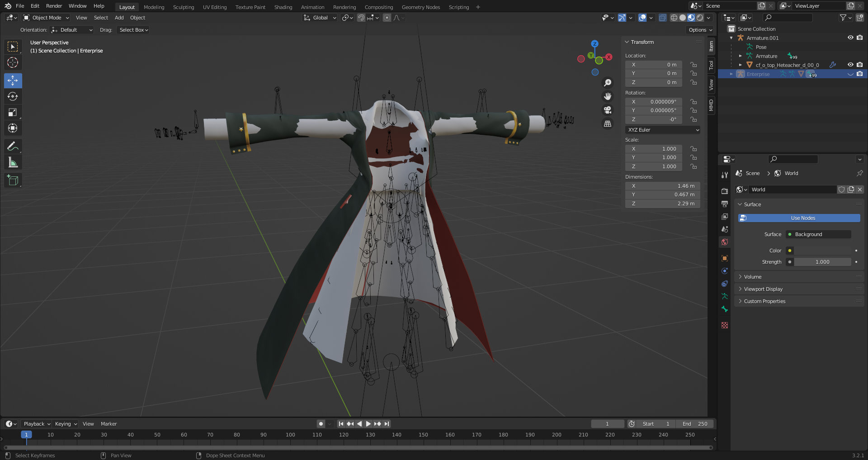Open the MMD sidebar tab
The height and width of the screenshot is (460, 868).
[x=711, y=105]
